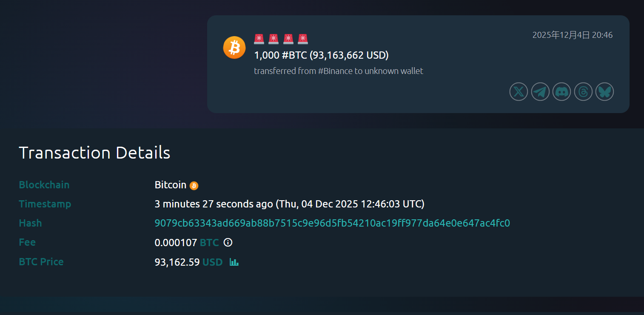Click the #Binance hashtag in description
Image resolution: width=644 pixels, height=315 pixels.
coord(335,71)
